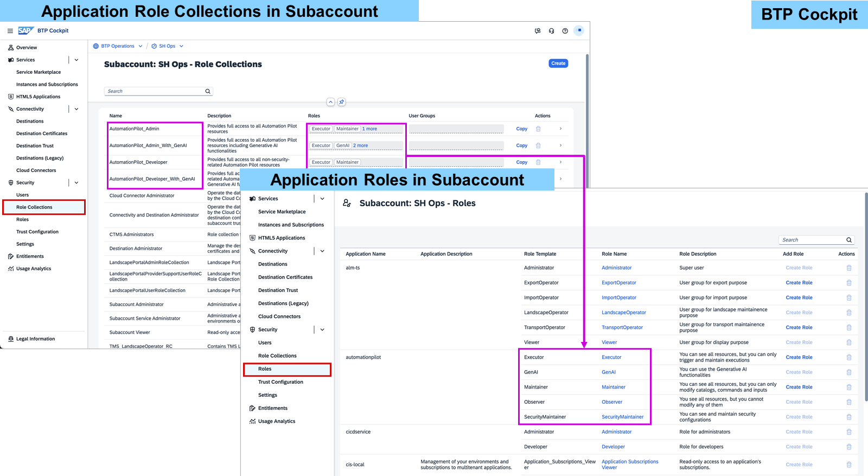Screen dimensions: 868x476
Task: Collapse the Connectivity group in Role Collections window sidebar
Action: coord(76,109)
